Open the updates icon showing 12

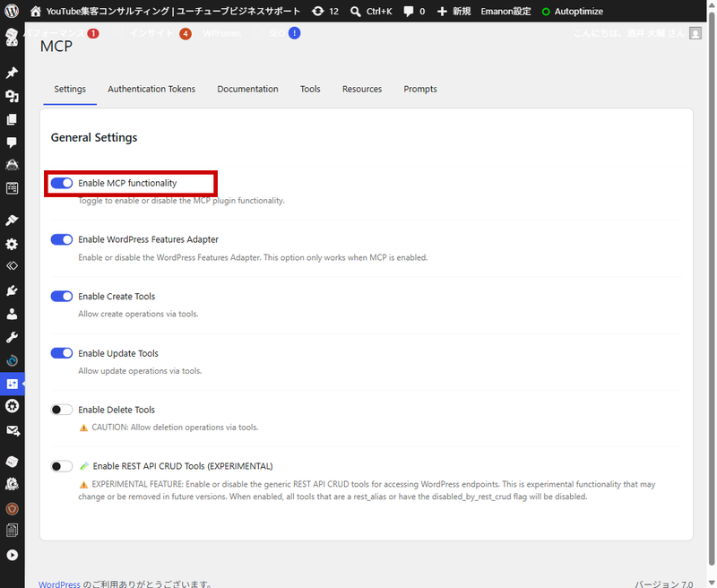[317, 11]
